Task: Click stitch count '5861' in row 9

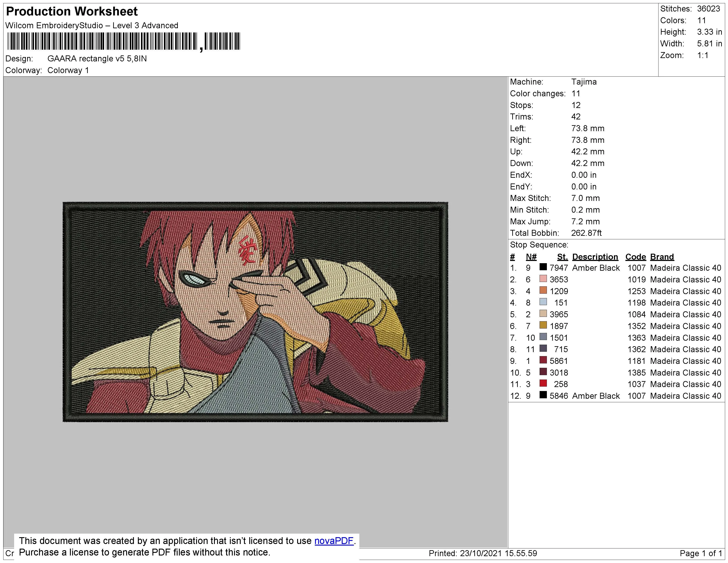Action: coord(559,361)
